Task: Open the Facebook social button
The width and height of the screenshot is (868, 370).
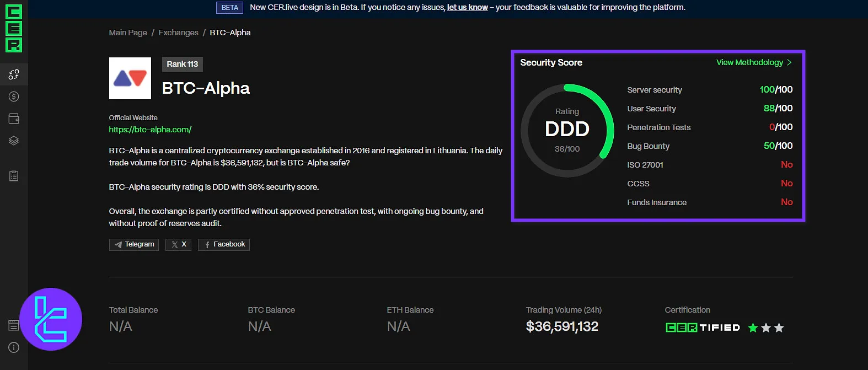Action: point(224,244)
